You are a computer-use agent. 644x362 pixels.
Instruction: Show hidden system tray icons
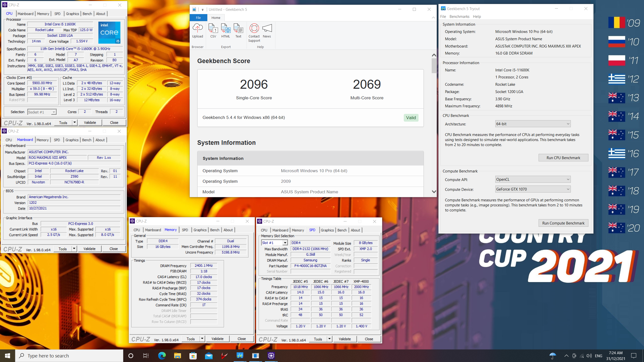(x=566, y=356)
